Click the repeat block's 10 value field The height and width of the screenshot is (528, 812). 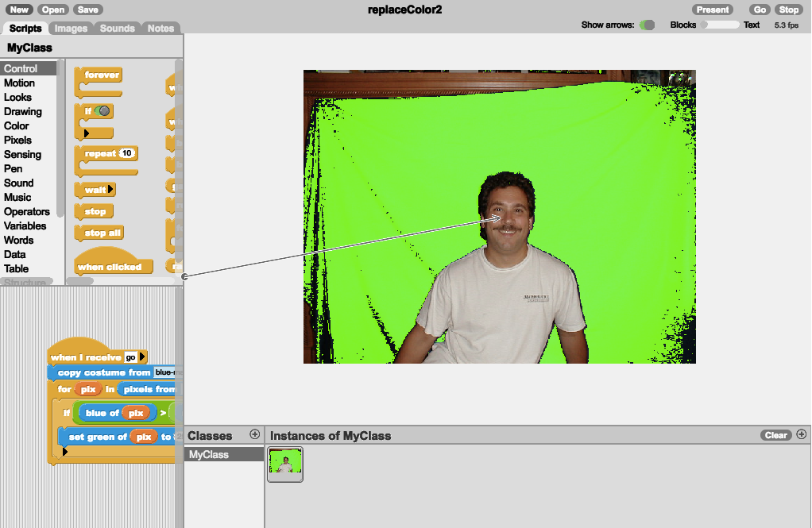pyautogui.click(x=126, y=153)
